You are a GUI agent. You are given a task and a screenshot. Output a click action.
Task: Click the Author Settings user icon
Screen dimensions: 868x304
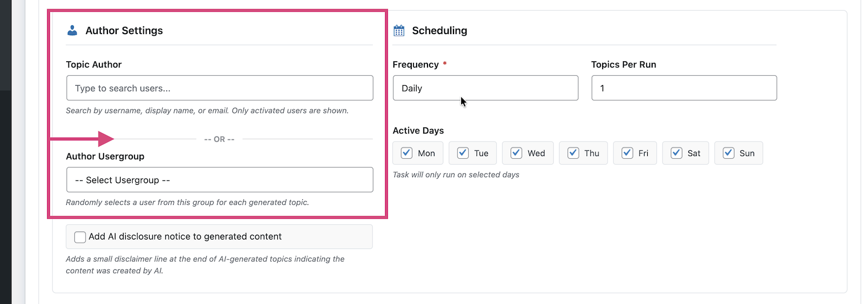(x=72, y=30)
